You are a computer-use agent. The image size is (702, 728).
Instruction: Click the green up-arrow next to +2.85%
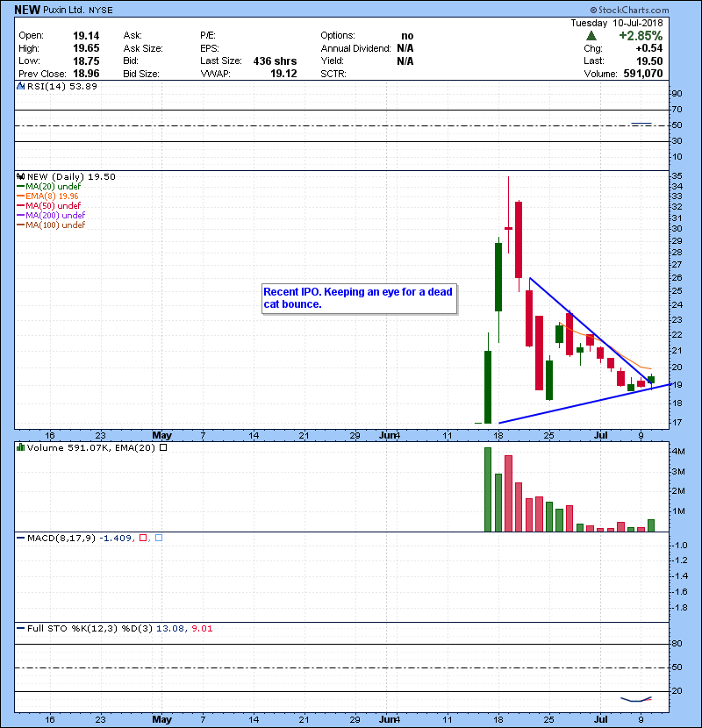click(591, 36)
